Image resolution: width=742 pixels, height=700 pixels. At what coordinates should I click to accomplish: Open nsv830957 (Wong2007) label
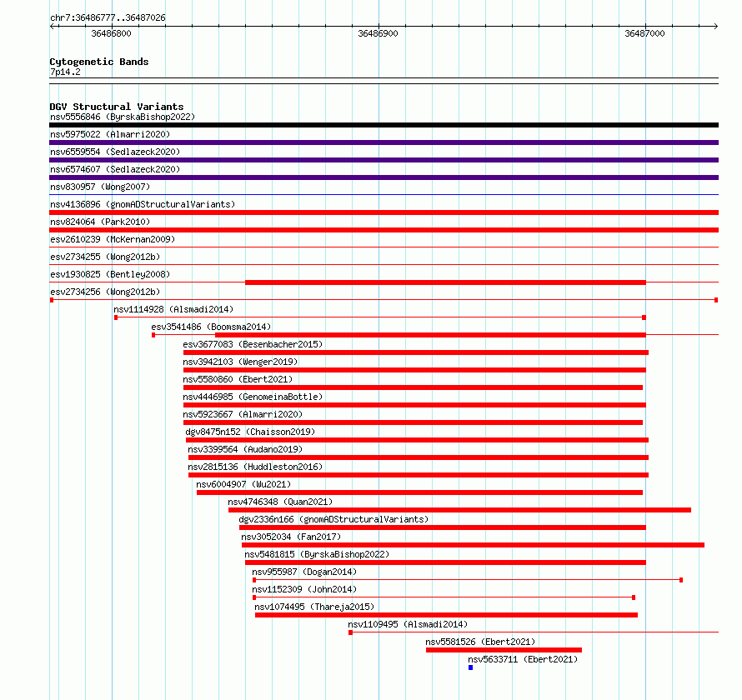point(100,187)
